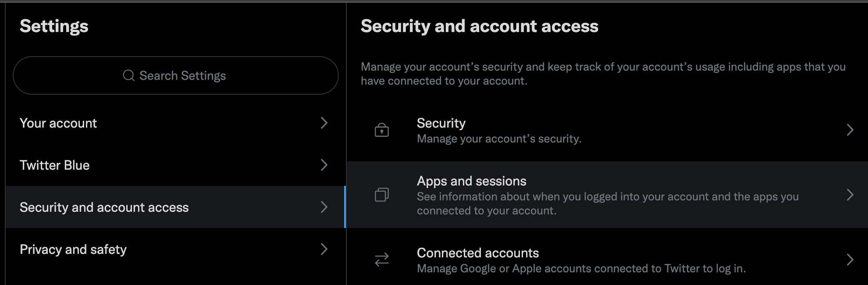Click the Security padlock icon
Image resolution: width=868 pixels, height=285 pixels.
point(382,130)
